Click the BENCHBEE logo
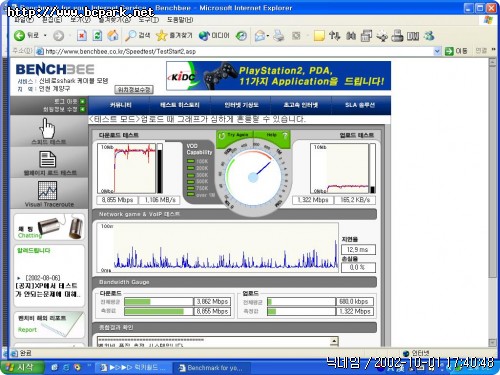Viewport: 500px width, 375px height. click(x=55, y=69)
